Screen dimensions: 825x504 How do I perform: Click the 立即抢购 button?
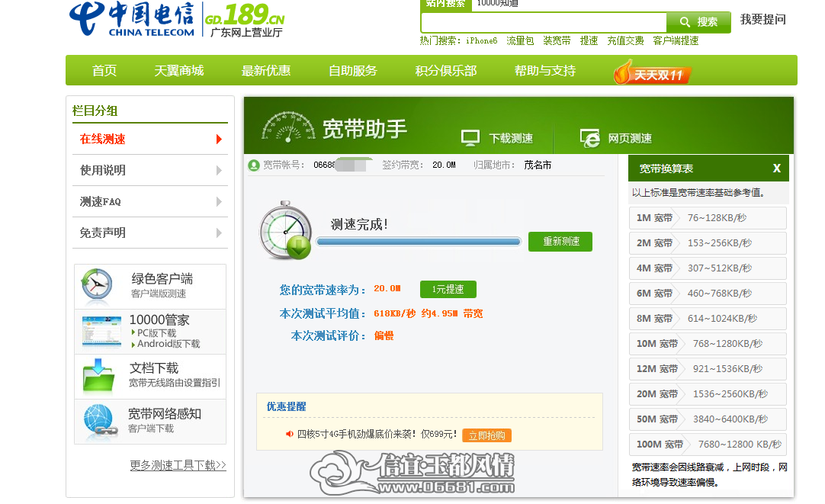coord(486,435)
